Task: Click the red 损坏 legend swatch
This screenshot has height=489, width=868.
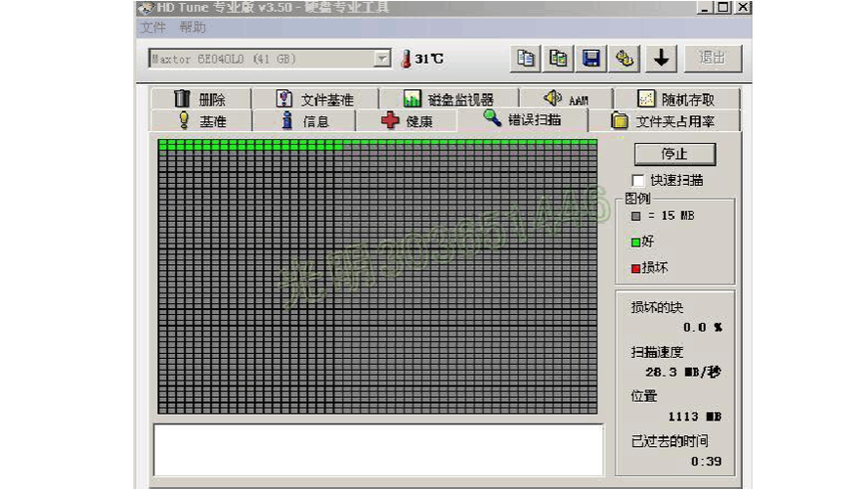Action: click(x=635, y=269)
